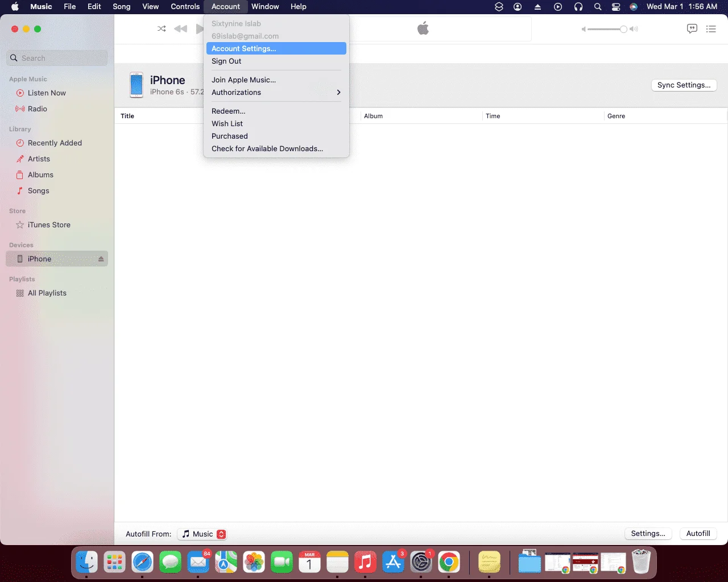Open Finder from the Dock

(87, 563)
